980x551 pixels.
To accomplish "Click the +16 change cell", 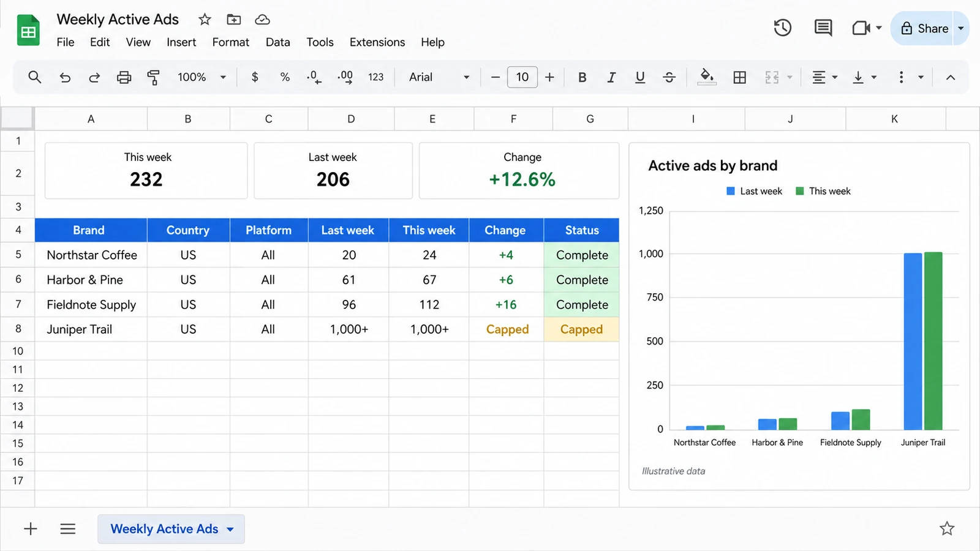I will coord(506,305).
